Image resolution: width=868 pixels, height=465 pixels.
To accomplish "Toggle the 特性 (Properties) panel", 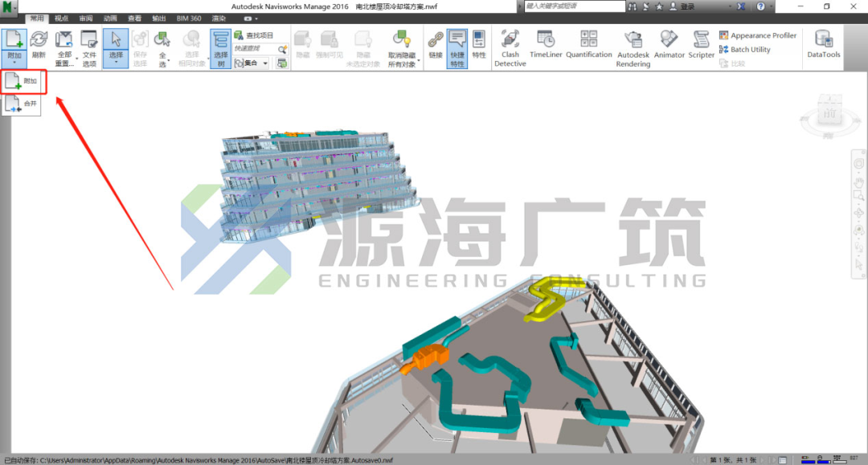I will (479, 45).
